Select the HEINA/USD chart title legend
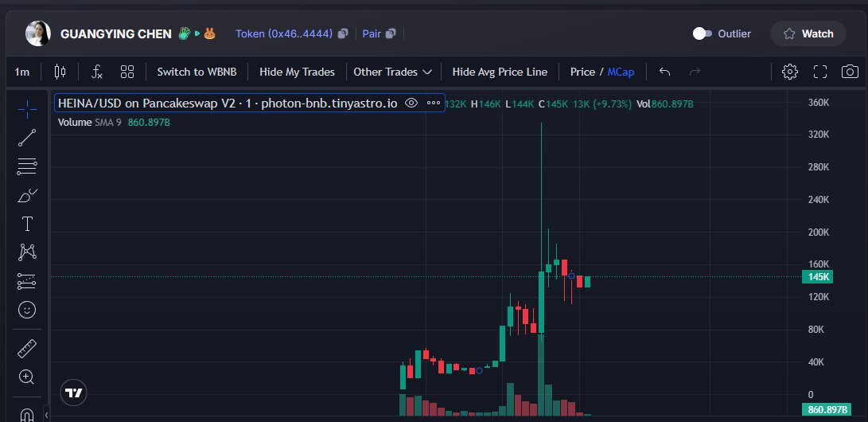The width and height of the screenshot is (868, 422). pyautogui.click(x=228, y=103)
